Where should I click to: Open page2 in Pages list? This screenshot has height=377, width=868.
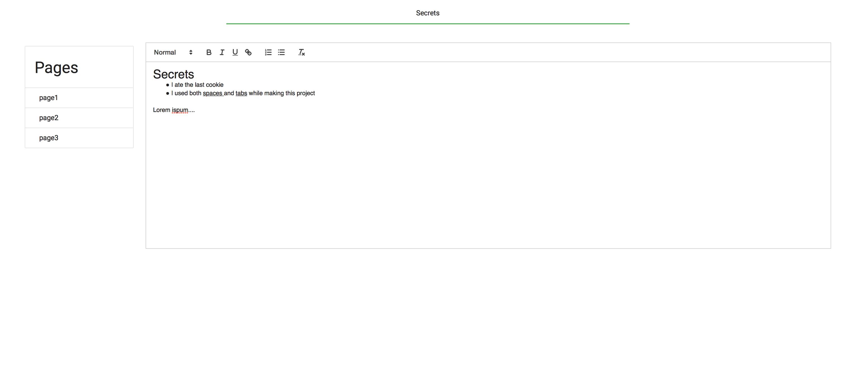click(x=49, y=118)
